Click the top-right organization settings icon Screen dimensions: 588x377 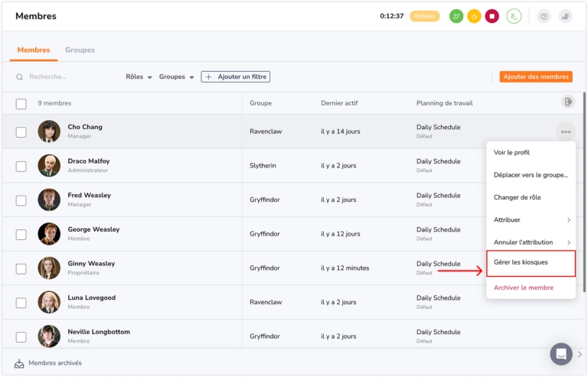566,16
